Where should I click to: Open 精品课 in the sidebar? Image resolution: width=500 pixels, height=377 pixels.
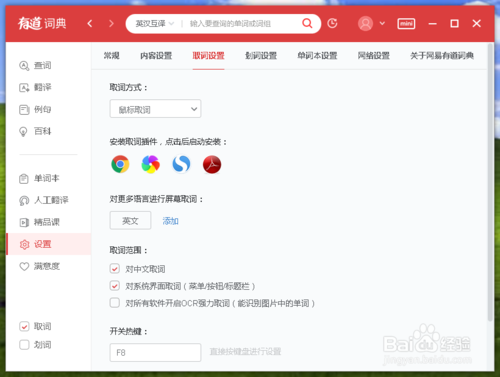click(39, 222)
